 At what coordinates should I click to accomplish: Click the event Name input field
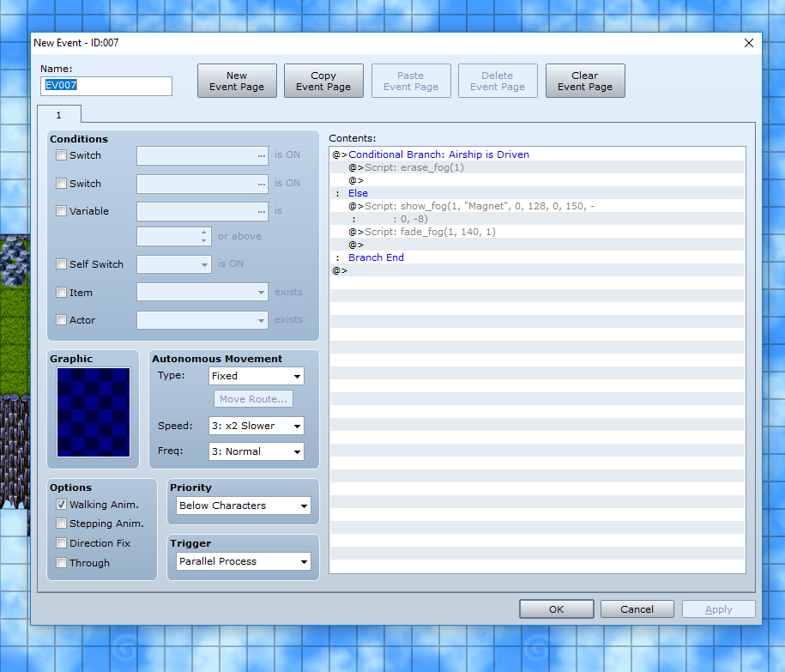[106, 86]
